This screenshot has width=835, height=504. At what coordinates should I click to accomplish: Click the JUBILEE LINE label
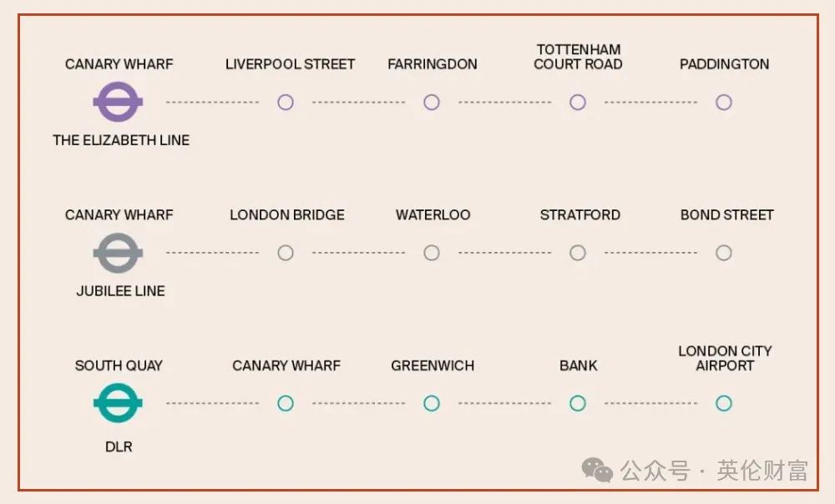120,290
